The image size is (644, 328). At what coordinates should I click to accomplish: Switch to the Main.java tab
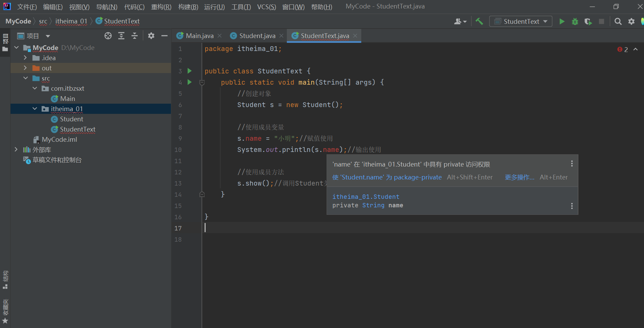199,36
